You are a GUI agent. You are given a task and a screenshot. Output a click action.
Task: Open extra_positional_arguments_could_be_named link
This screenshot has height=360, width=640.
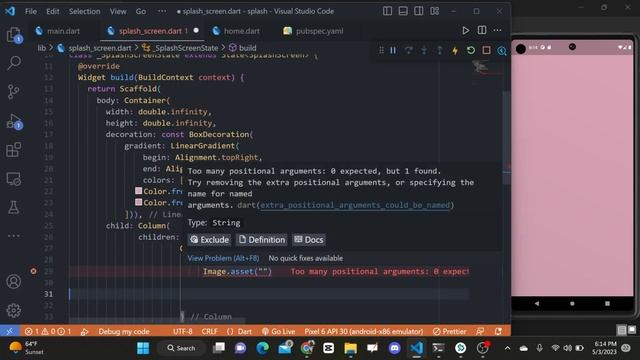(355, 205)
